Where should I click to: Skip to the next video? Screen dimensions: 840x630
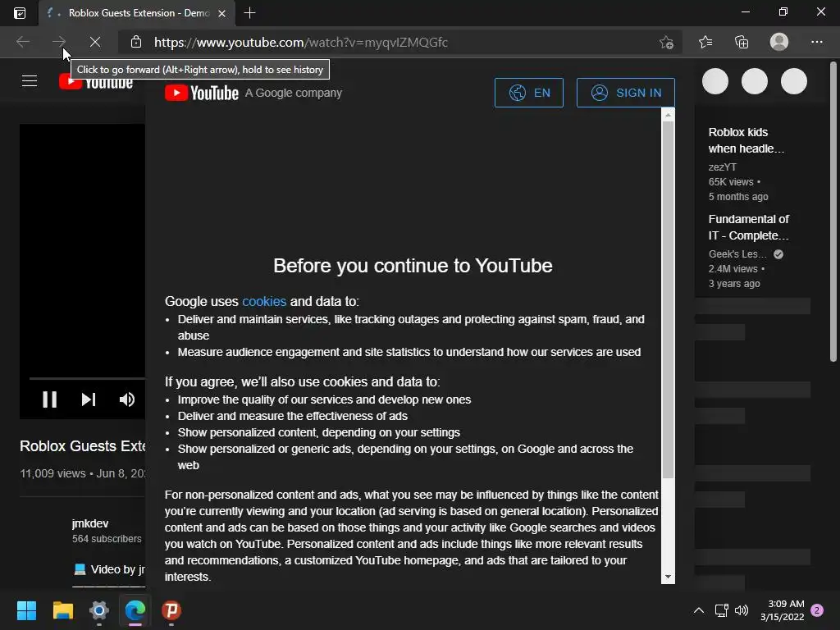(89, 399)
